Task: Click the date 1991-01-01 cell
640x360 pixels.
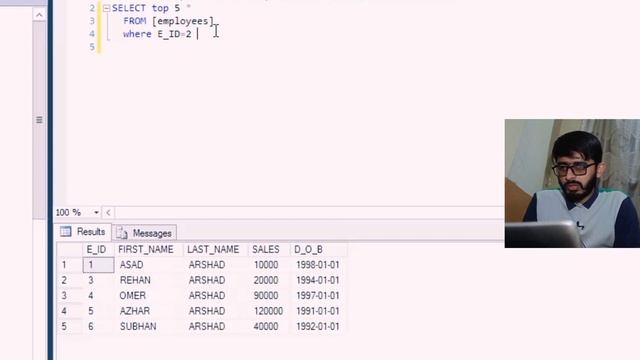Action: 318,311
